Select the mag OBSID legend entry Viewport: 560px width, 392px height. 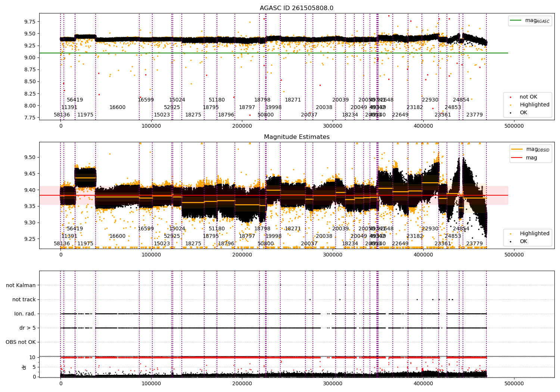(x=531, y=149)
